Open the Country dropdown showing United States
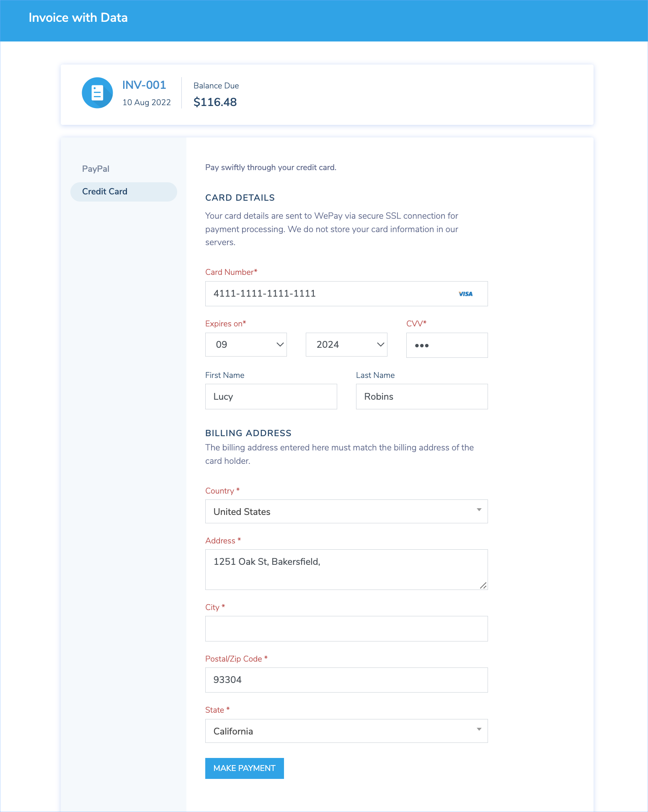 click(x=346, y=511)
